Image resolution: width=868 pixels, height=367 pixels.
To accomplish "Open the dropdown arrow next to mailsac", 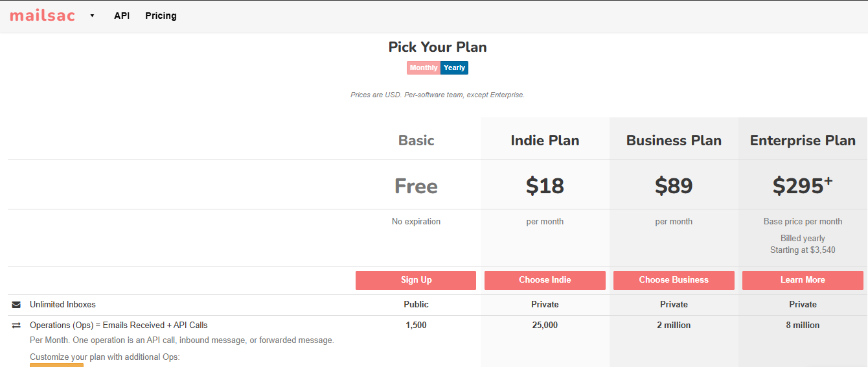I will tap(92, 16).
